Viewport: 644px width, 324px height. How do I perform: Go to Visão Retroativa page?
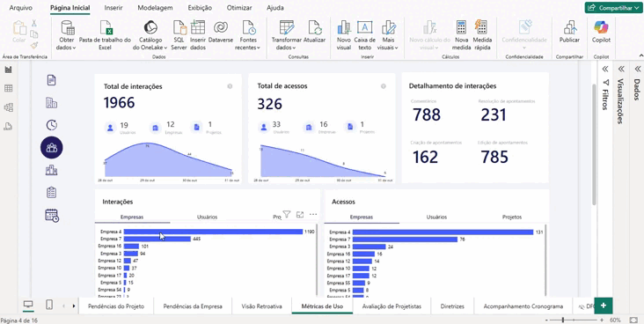[x=261, y=306]
